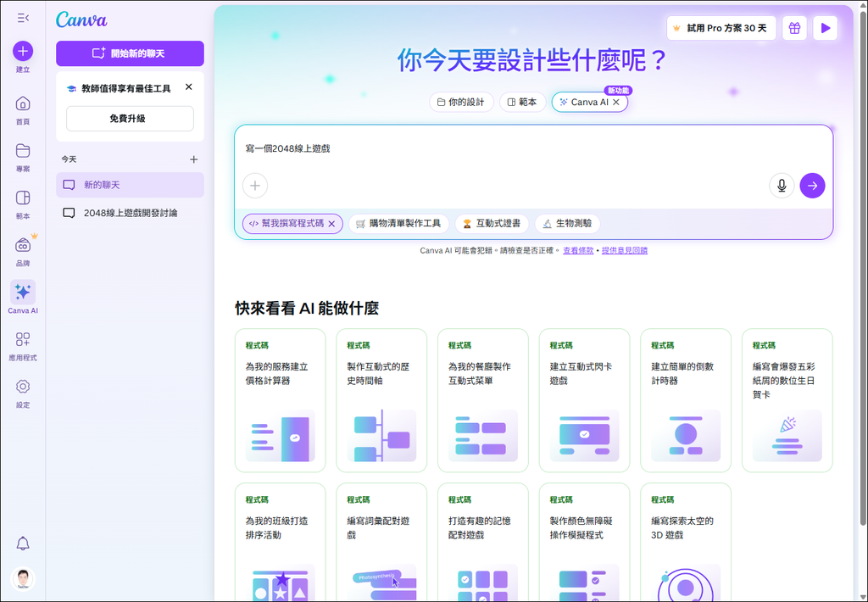Open 建立簡單的倒數計時器 card
Image resolution: width=868 pixels, height=602 pixels.
685,400
